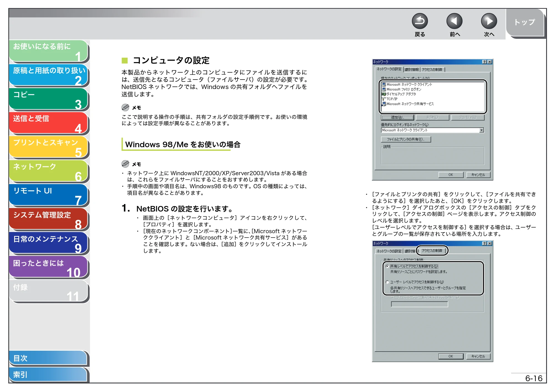Select Microsoft ネットワーク共有サービス list item

[x=408, y=104]
